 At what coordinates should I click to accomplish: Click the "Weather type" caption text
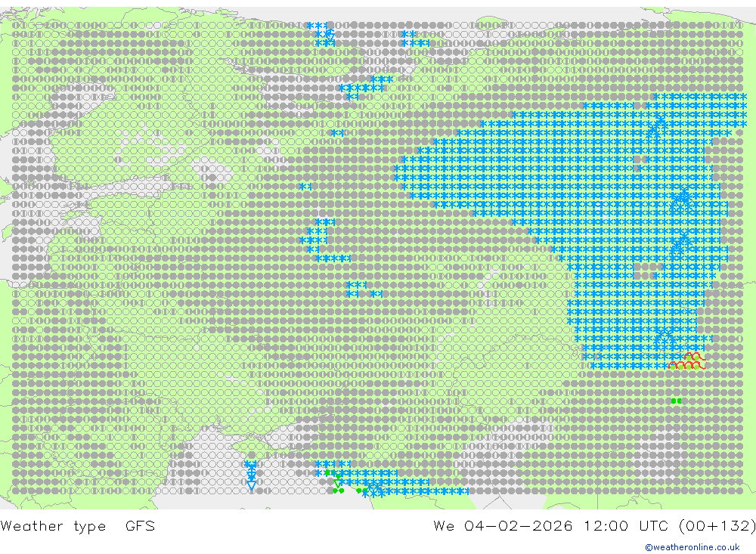(53, 525)
